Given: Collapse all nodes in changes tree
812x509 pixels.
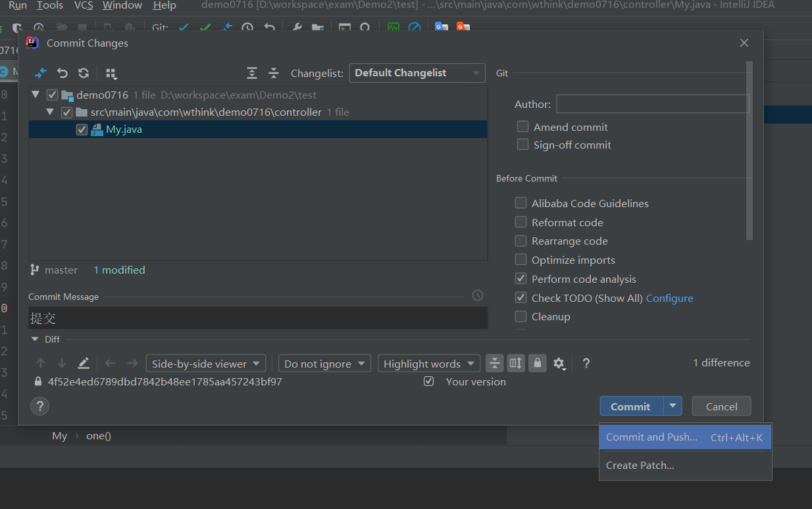Looking at the screenshot, I should pos(274,73).
